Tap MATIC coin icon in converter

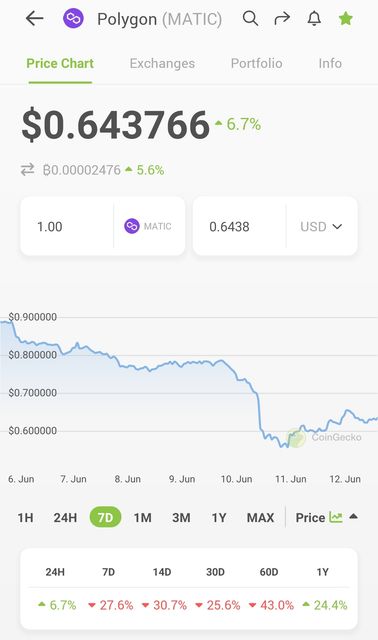tap(132, 226)
